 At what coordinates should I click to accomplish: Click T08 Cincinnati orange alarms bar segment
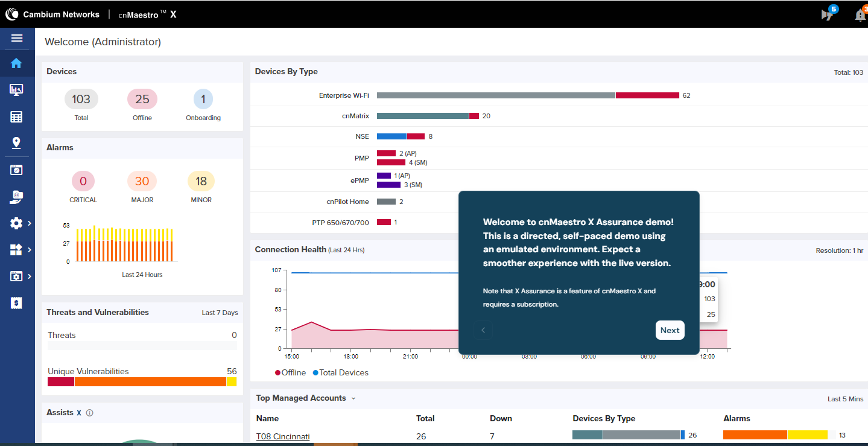(x=755, y=435)
